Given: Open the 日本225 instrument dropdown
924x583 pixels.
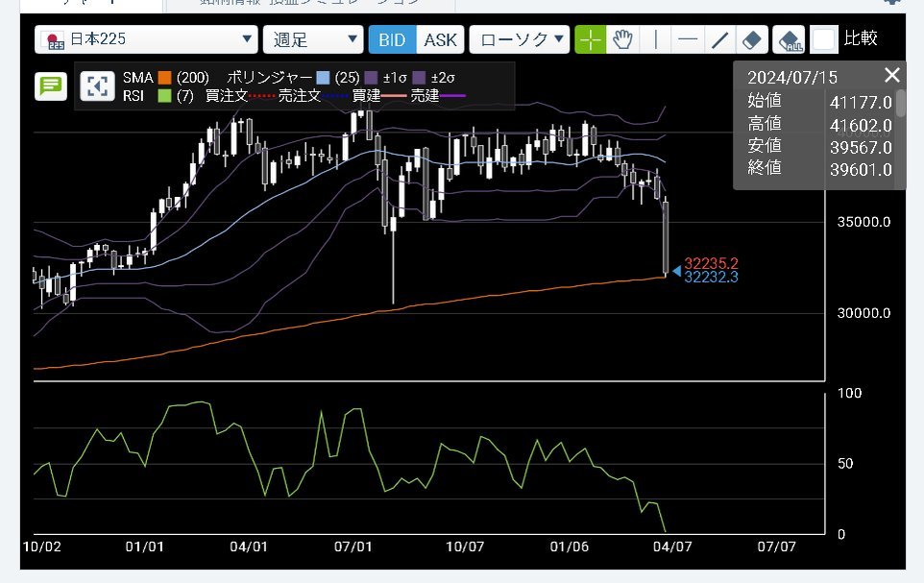Looking at the screenshot, I should 146,39.
